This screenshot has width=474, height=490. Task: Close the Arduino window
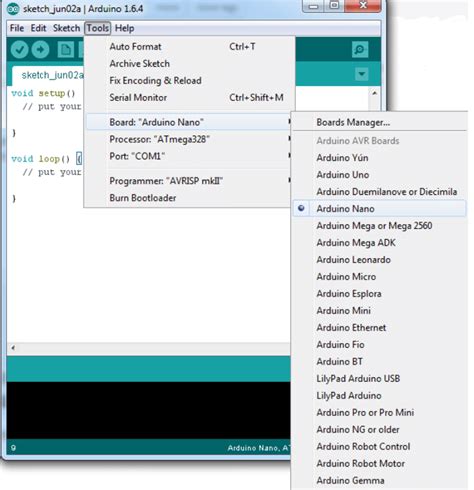pyautogui.click(x=363, y=6)
